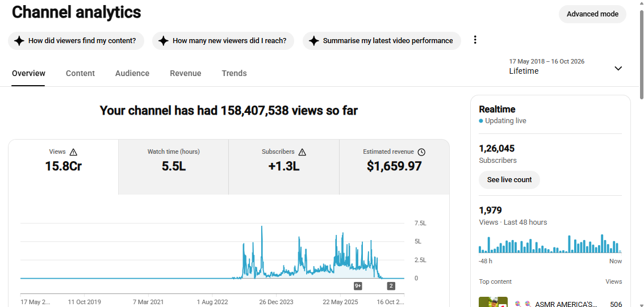Switch to the Revenue tab

click(x=186, y=73)
